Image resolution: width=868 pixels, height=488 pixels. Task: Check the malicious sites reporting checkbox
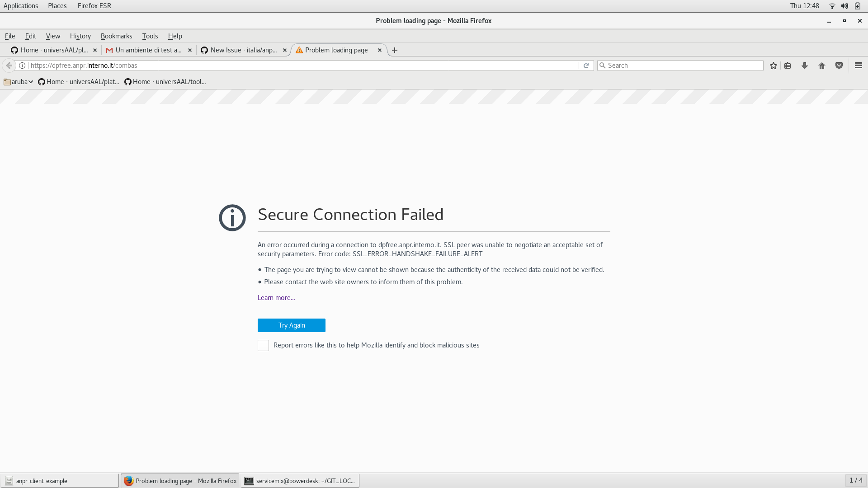pyautogui.click(x=263, y=345)
